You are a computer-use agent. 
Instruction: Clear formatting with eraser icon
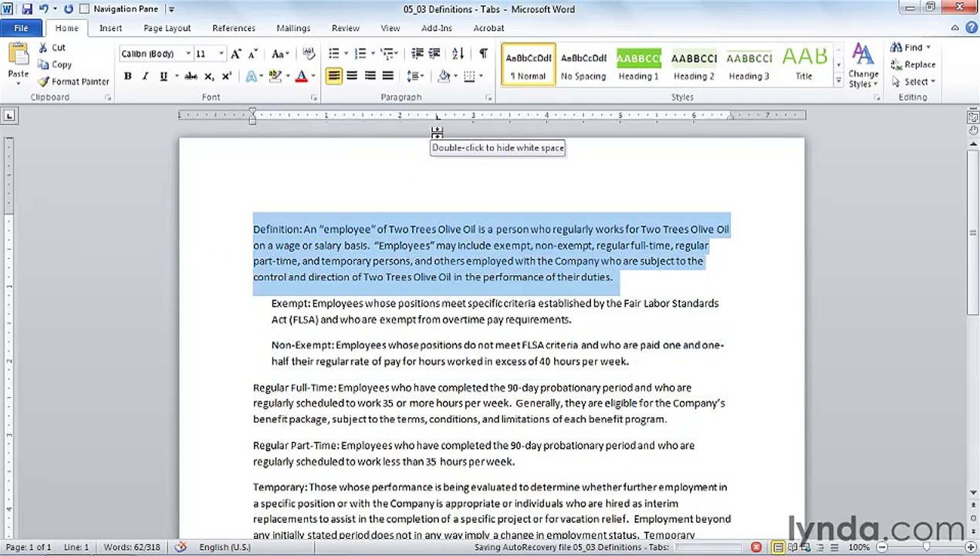pos(309,54)
